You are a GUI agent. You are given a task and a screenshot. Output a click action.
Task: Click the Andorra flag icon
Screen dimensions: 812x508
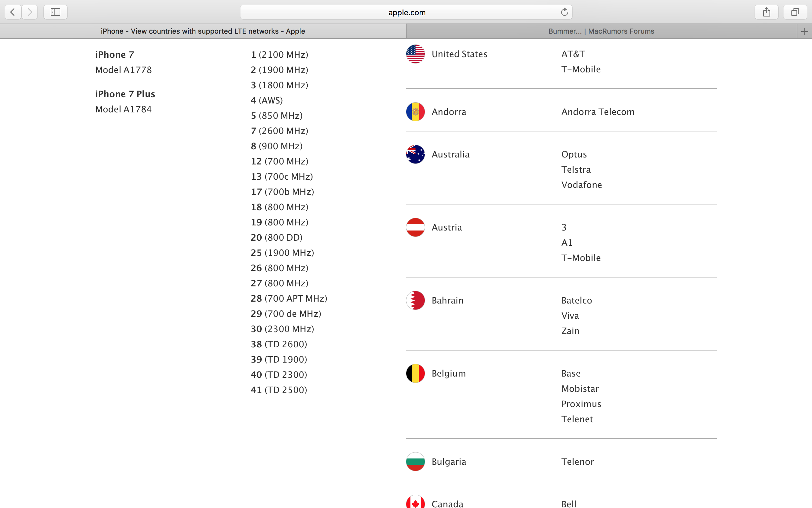click(x=416, y=111)
